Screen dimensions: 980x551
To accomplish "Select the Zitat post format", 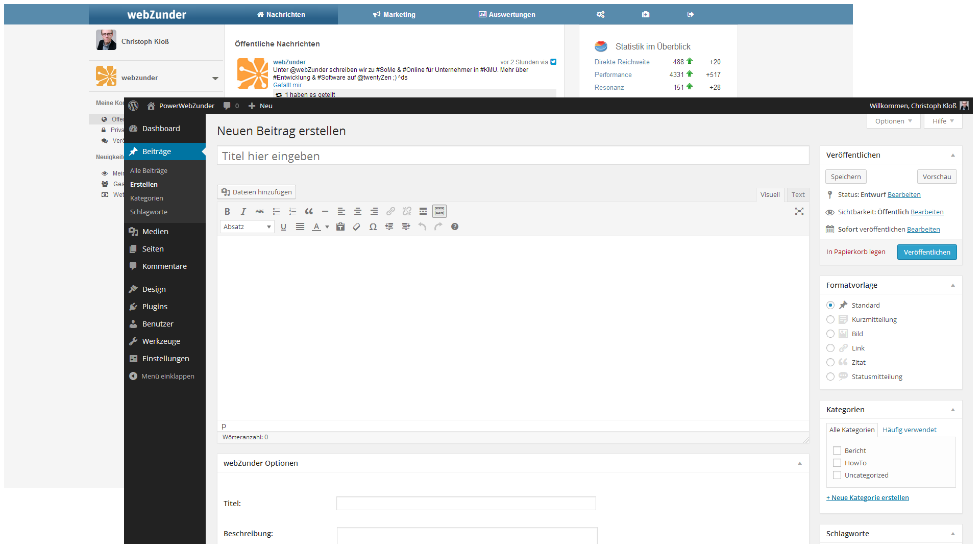I will click(x=830, y=362).
